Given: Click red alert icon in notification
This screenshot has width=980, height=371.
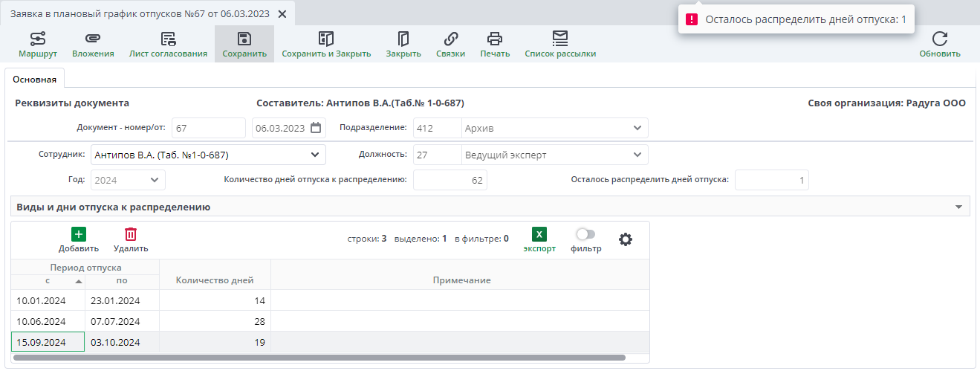Looking at the screenshot, I should point(692,20).
